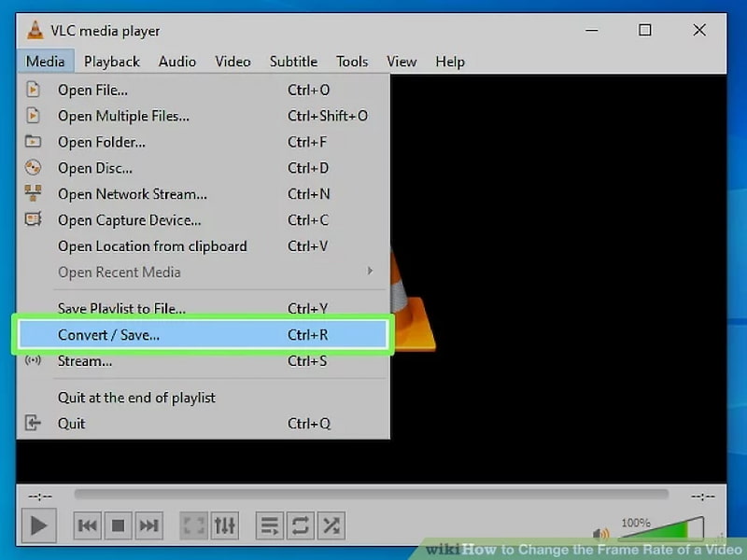Click the Stop playback icon
This screenshot has height=560, width=747.
click(118, 525)
